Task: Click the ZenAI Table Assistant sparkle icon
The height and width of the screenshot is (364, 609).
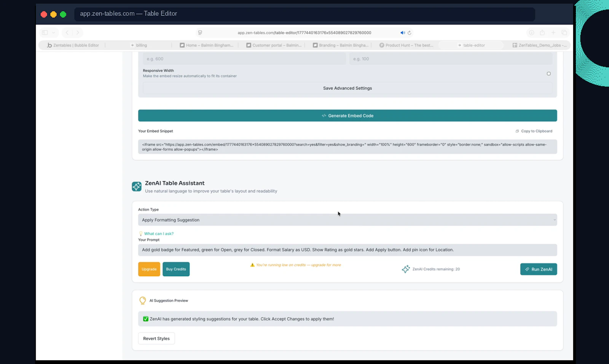Action: [x=137, y=186]
